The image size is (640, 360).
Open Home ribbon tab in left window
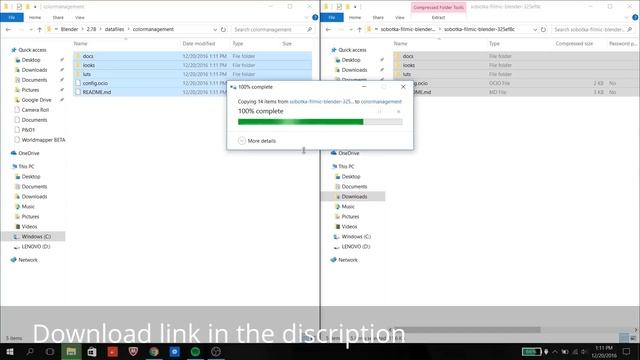[35, 18]
